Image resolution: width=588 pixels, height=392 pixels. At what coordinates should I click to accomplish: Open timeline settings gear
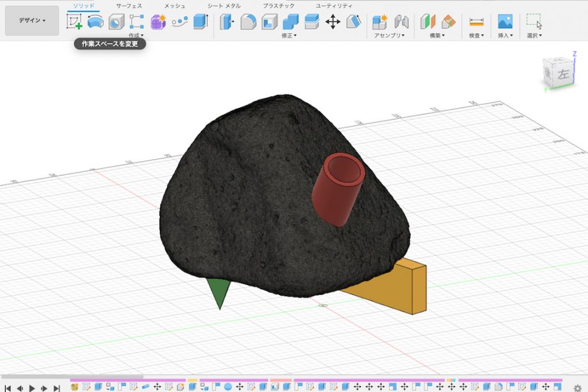(578, 388)
